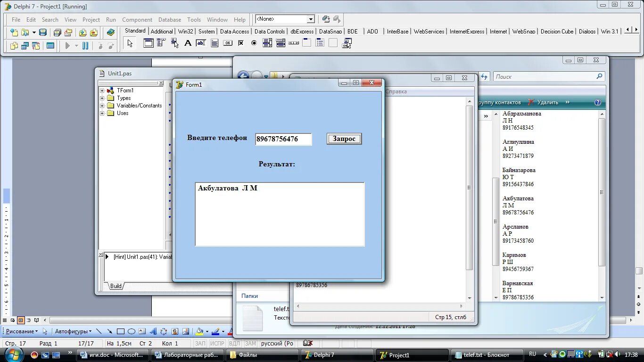The width and height of the screenshot is (644, 362).
Task: Click the New Form icon in Delphi
Action: coord(50,46)
